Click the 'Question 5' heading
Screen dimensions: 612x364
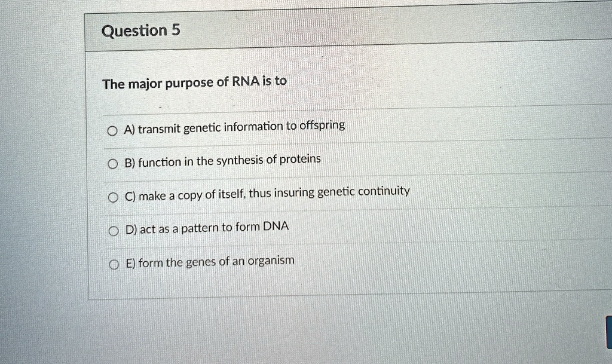point(141,30)
